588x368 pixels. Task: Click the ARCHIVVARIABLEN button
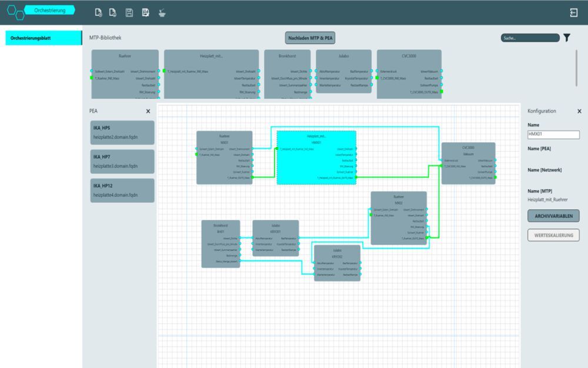[553, 216]
